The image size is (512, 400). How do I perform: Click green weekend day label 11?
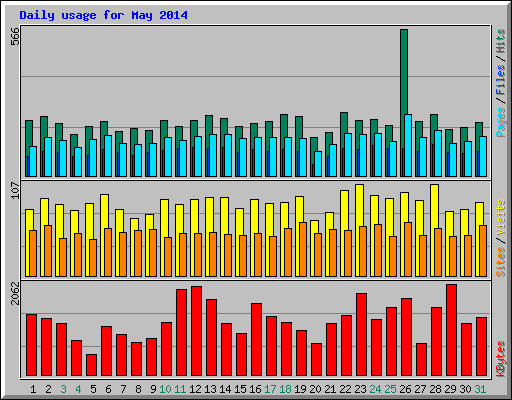(x=180, y=389)
